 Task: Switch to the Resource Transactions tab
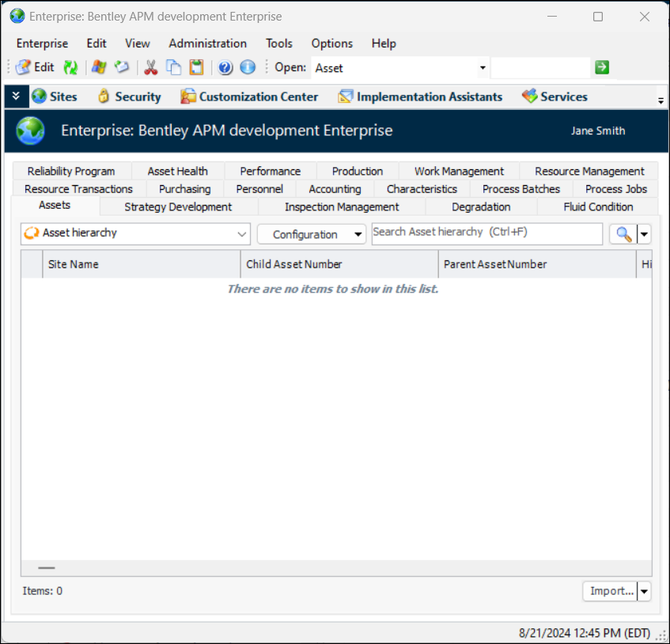tap(78, 189)
